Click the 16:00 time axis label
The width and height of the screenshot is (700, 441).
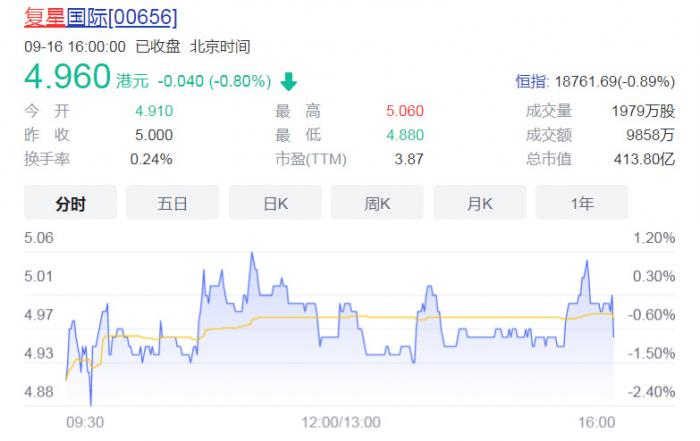597,422
